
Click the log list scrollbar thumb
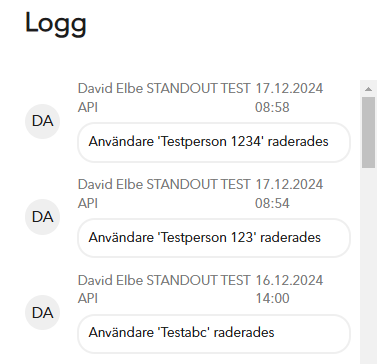coord(368,132)
